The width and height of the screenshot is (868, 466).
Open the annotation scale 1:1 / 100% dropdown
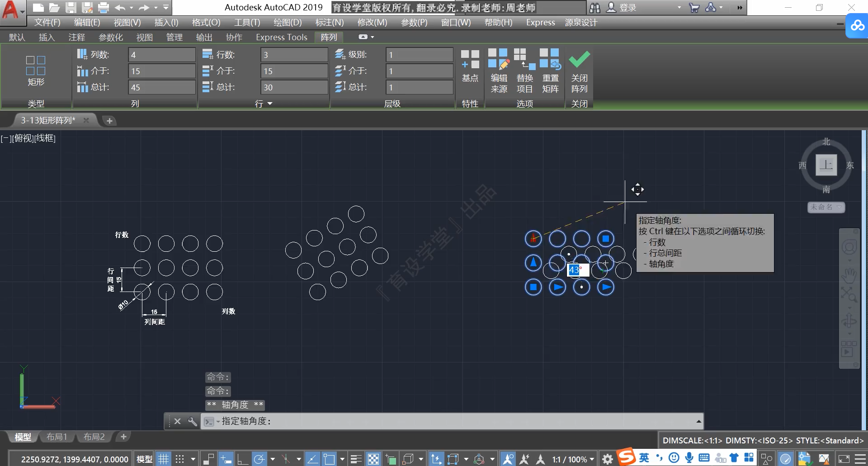click(573, 459)
